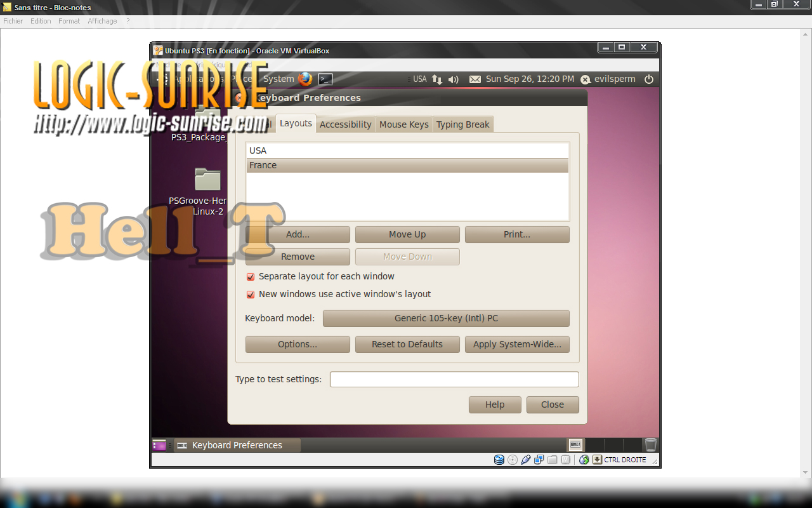Click VirtualBox mouse integration icon
The width and height of the screenshot is (812, 508).
(x=584, y=460)
